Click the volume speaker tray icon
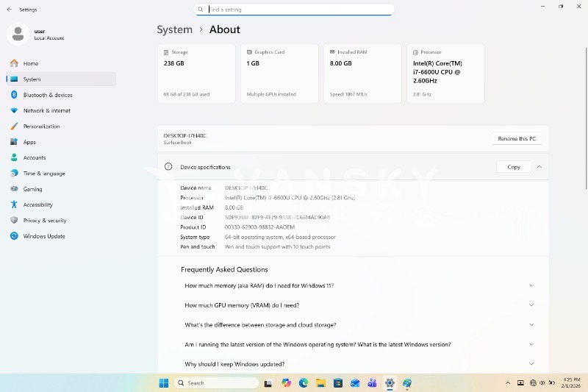 pyautogui.click(x=542, y=383)
